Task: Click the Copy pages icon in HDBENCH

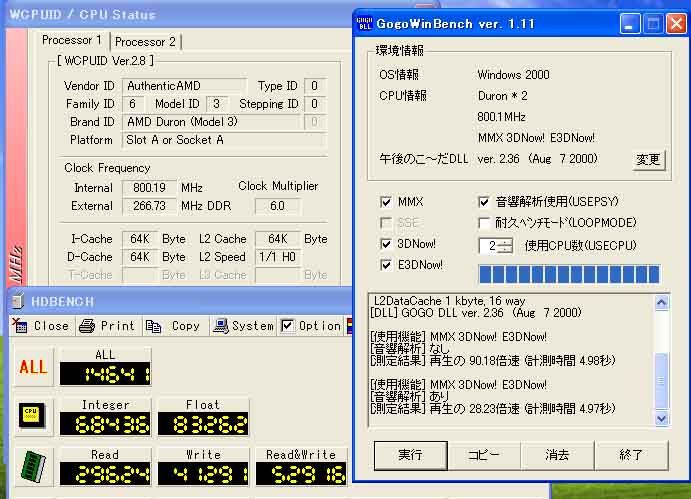Action: [153, 326]
